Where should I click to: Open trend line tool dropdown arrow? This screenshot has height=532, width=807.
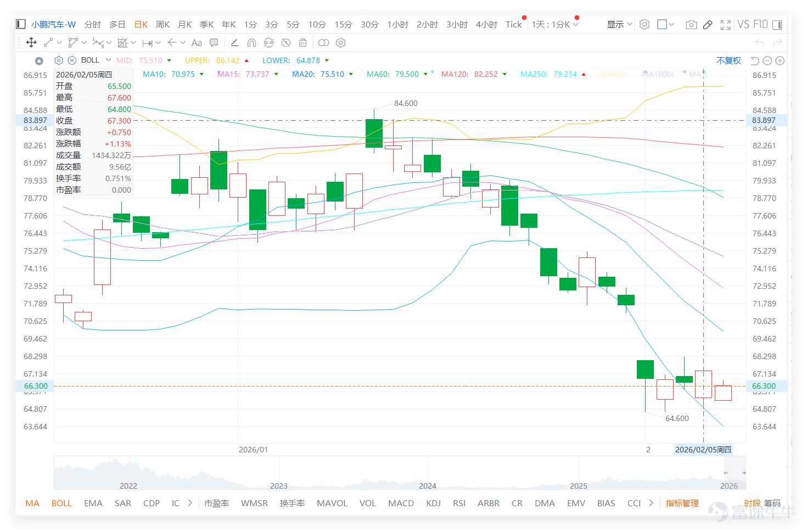pos(60,42)
